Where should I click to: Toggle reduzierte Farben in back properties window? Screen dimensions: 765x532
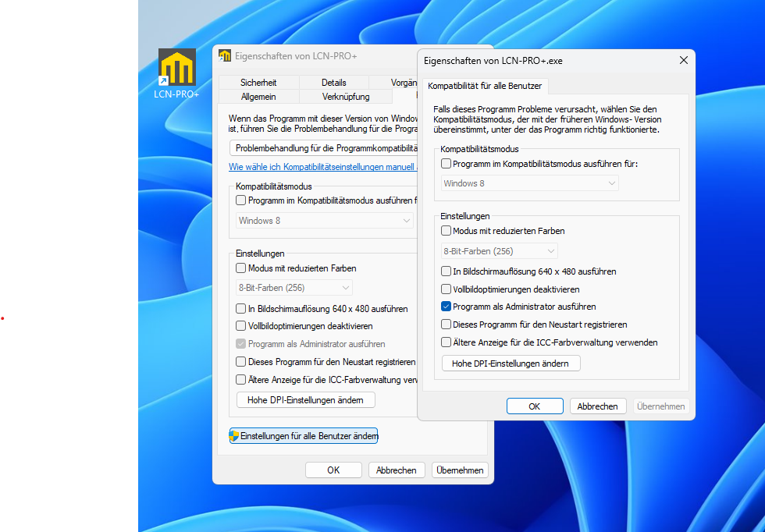tap(241, 268)
